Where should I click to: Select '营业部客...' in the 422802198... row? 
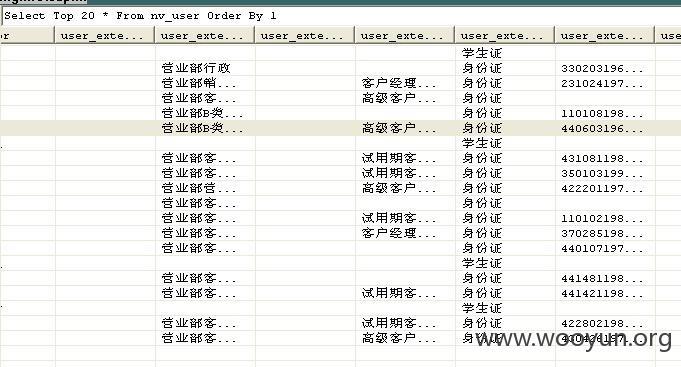198,324
